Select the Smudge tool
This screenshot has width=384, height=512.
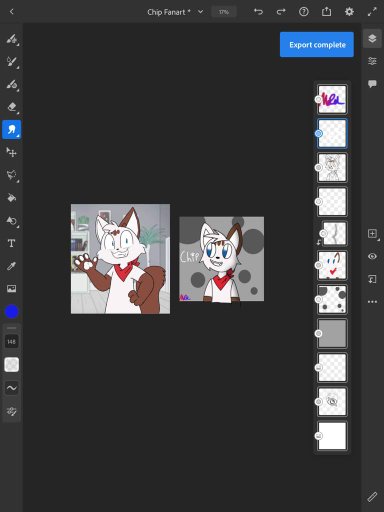tap(12, 129)
